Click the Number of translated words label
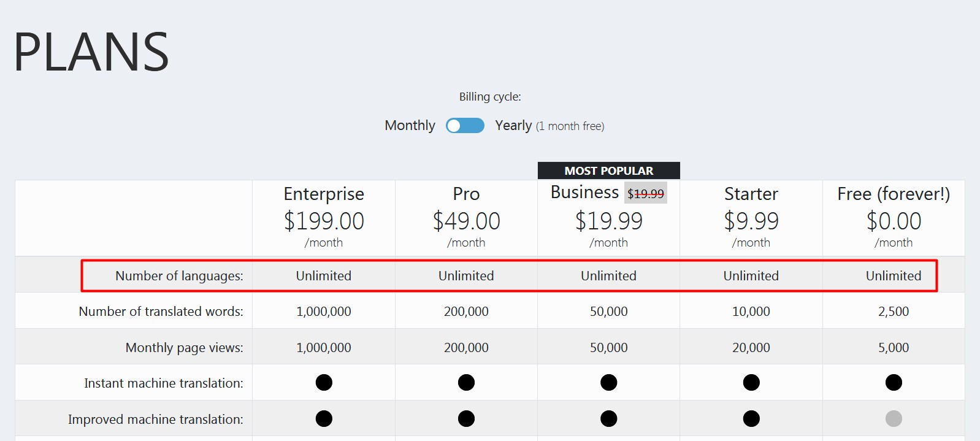Image resolution: width=980 pixels, height=441 pixels. point(161,312)
